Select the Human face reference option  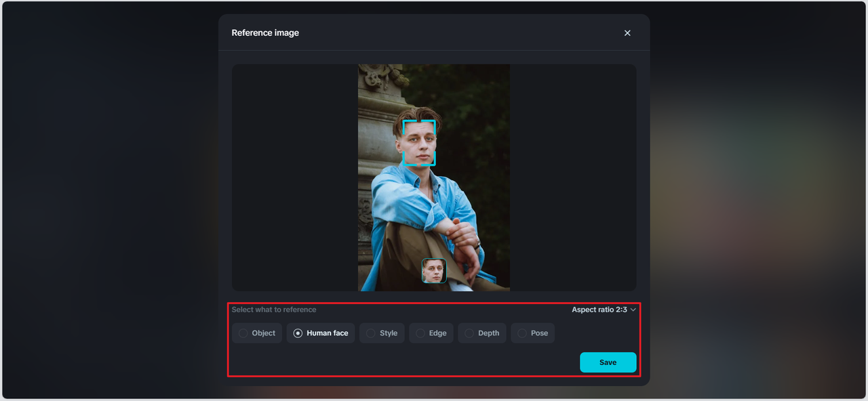[321, 333]
